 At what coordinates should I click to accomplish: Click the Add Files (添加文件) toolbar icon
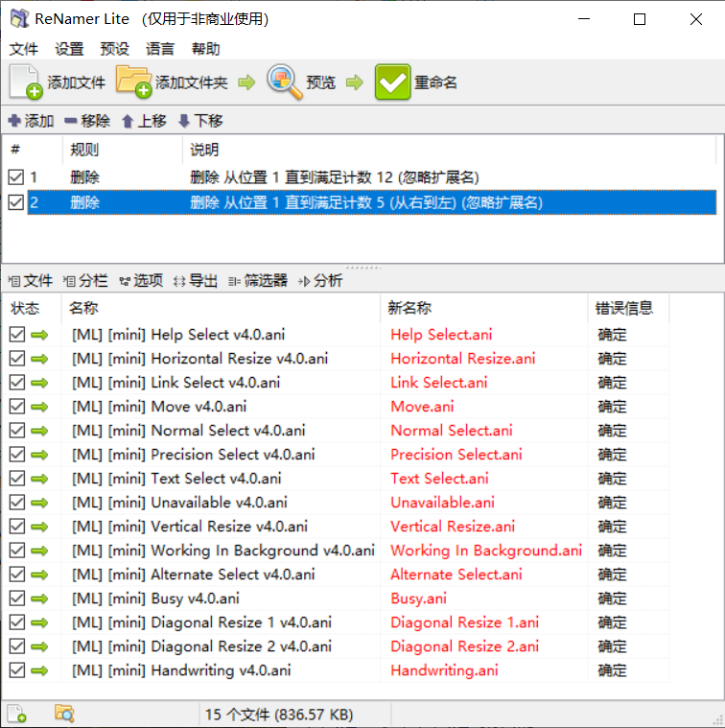coord(26,82)
